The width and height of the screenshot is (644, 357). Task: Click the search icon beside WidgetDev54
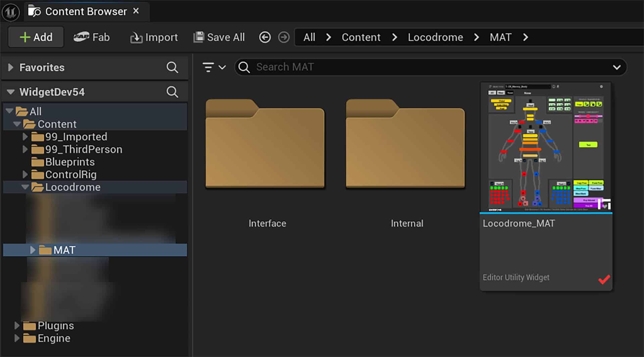[172, 91]
